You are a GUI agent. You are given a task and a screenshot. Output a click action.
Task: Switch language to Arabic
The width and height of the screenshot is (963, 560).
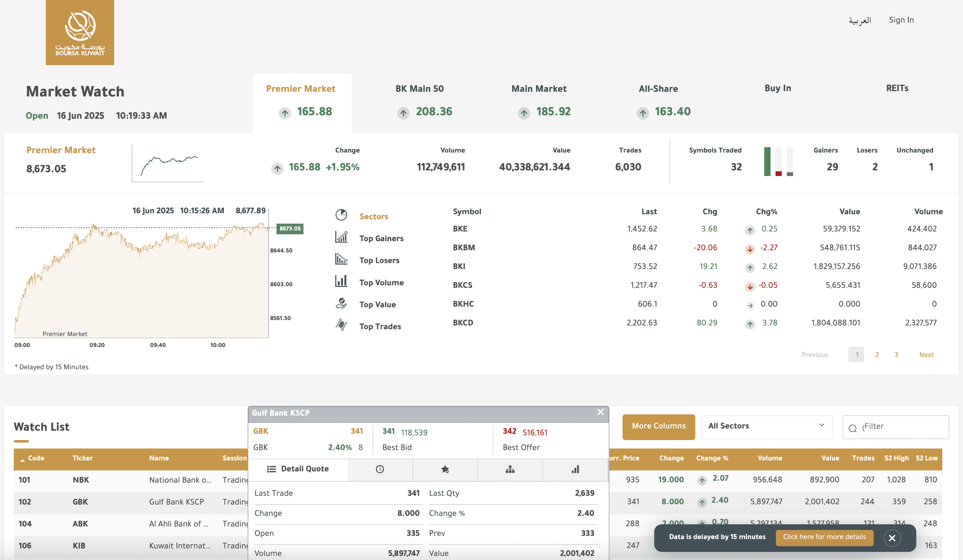point(860,20)
